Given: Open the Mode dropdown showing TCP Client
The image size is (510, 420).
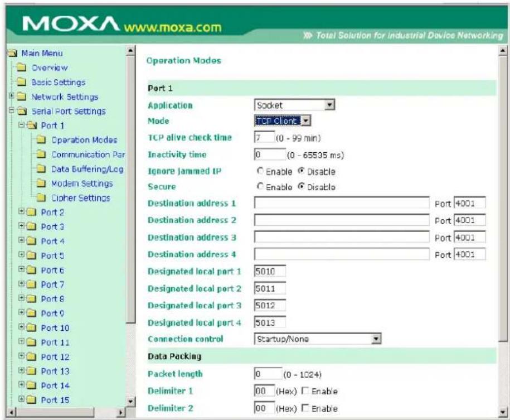Looking at the screenshot, I should 283,121.
